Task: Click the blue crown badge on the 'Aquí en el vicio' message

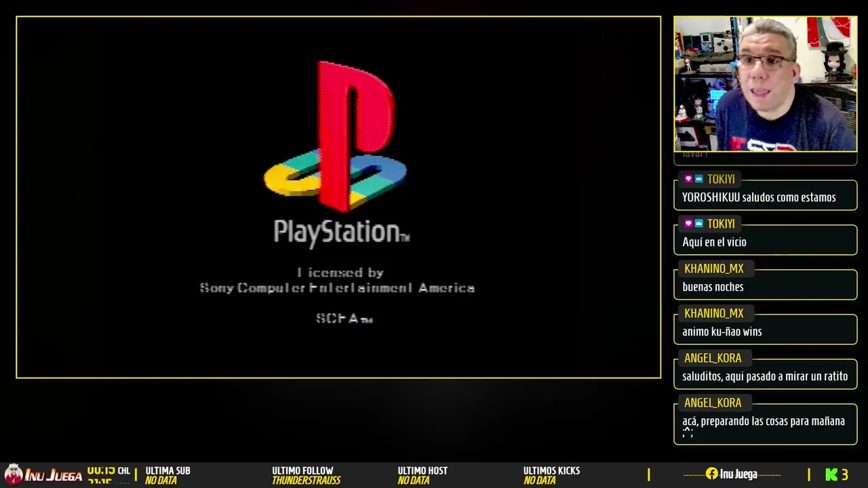Action: coord(698,224)
